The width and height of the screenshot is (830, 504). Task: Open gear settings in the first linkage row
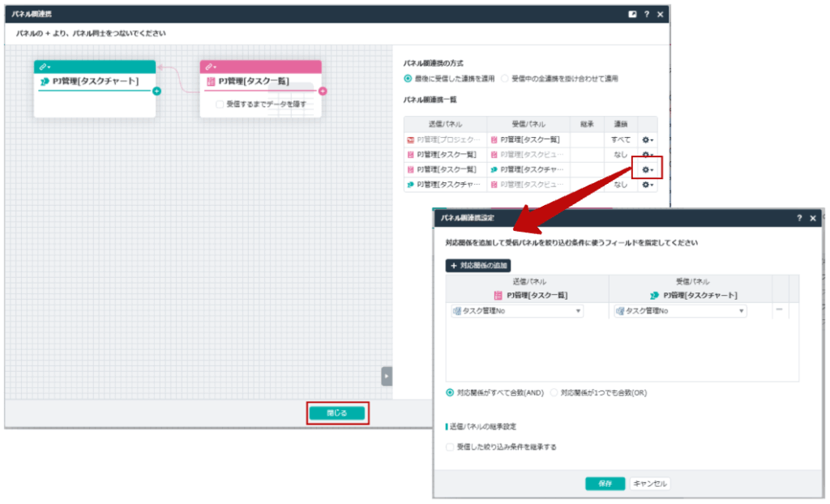pos(647,140)
